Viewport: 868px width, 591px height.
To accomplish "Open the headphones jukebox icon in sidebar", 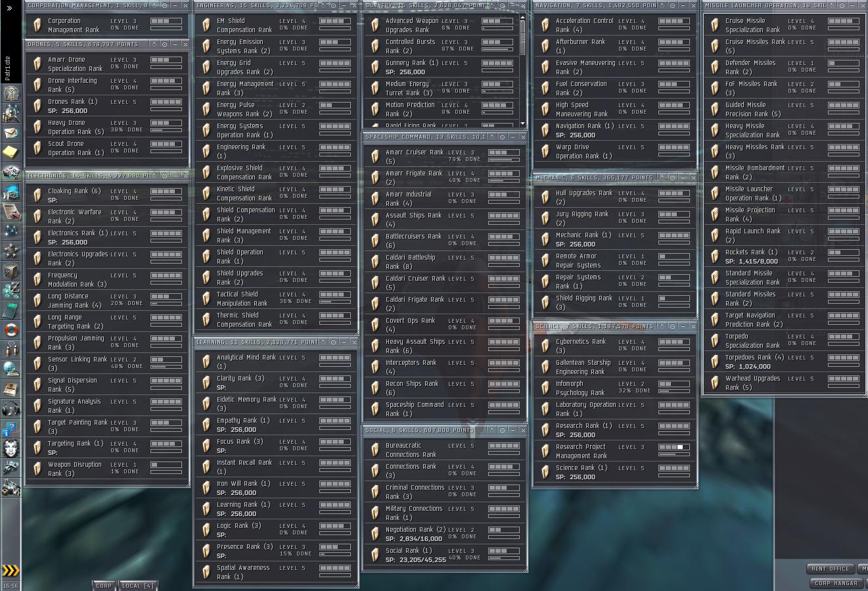I will 11,409.
